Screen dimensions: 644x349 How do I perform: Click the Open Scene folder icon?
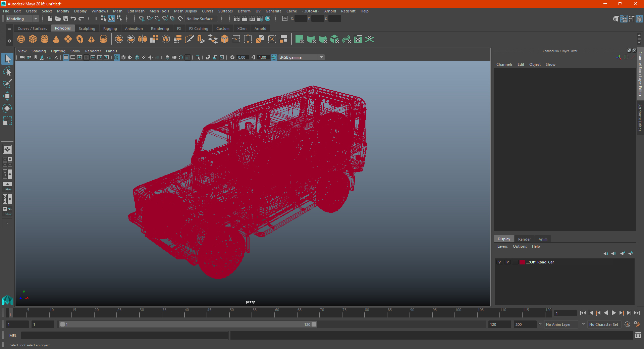58,19
